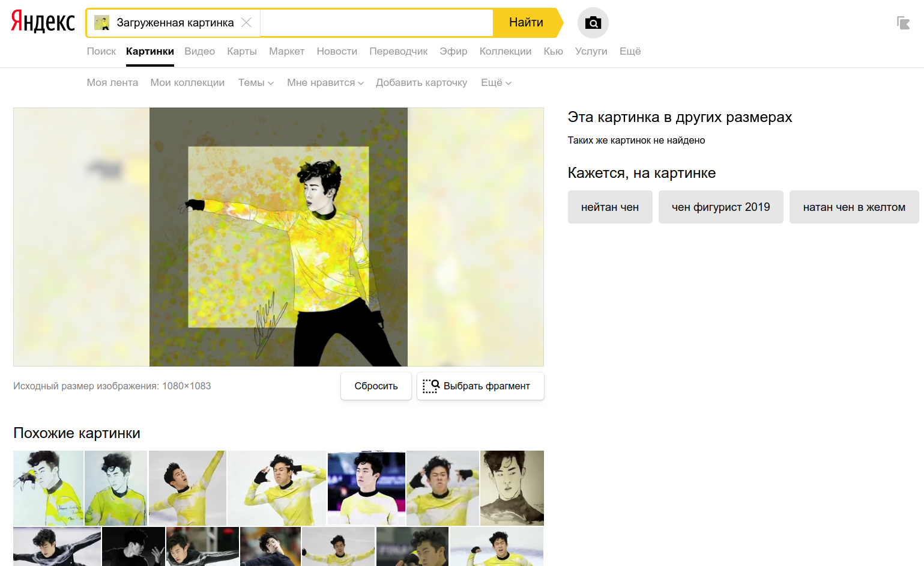Remove the uploaded image with the X icon
The image size is (924, 566).
click(246, 23)
